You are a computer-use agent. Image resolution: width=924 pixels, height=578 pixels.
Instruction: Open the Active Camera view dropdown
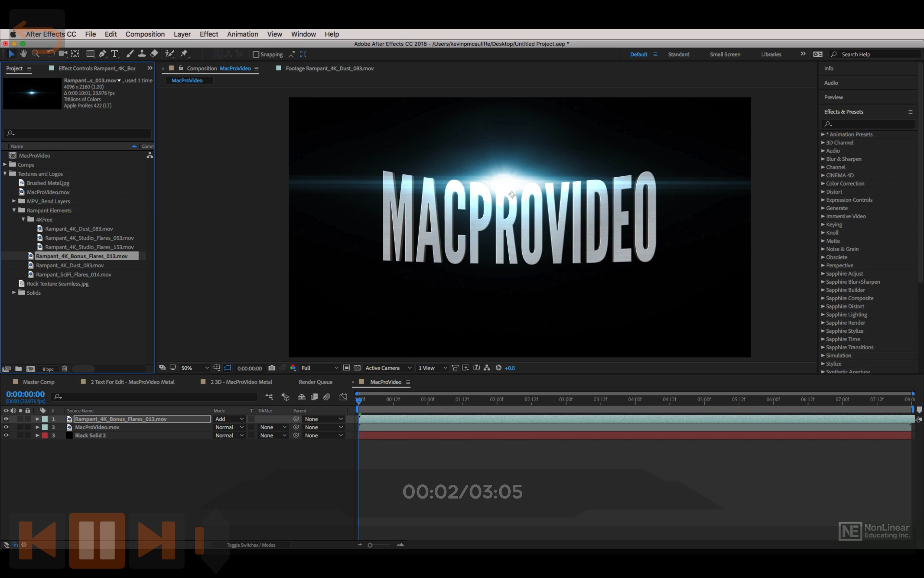388,368
